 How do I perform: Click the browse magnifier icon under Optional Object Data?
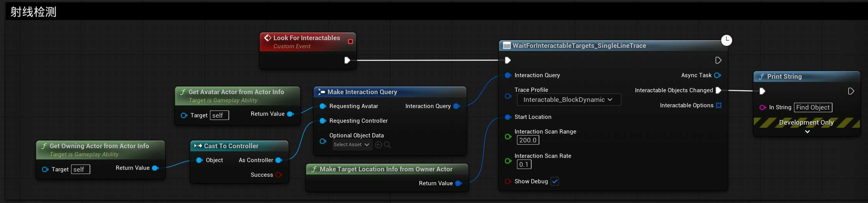tap(387, 145)
